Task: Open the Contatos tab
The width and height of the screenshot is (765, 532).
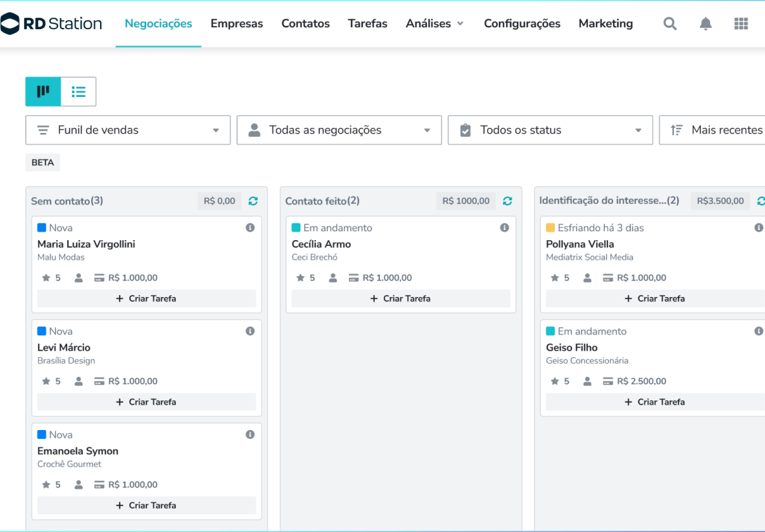Action: (x=305, y=24)
